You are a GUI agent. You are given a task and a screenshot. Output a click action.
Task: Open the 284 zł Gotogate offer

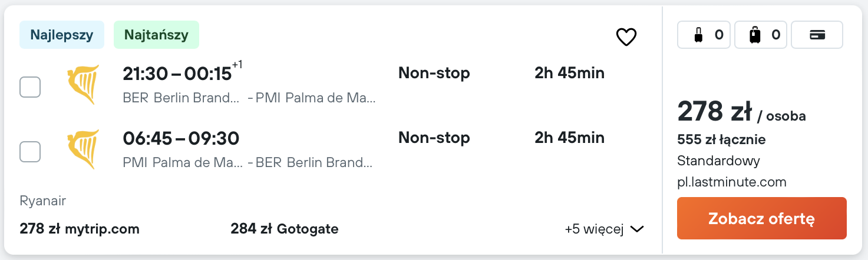tap(285, 229)
